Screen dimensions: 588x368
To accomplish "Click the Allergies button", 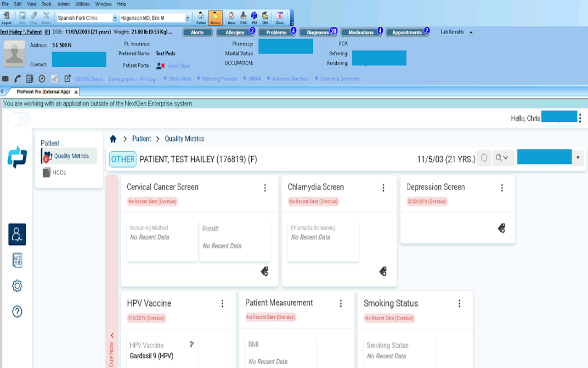I will [x=235, y=33].
